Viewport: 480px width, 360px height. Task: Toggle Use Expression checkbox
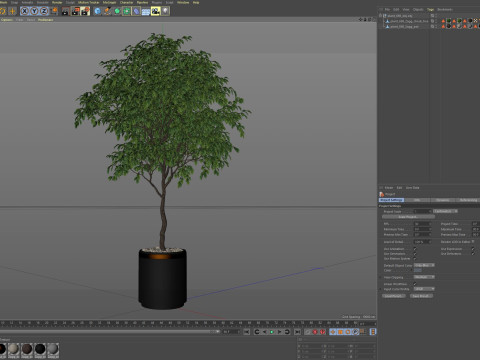point(473,249)
